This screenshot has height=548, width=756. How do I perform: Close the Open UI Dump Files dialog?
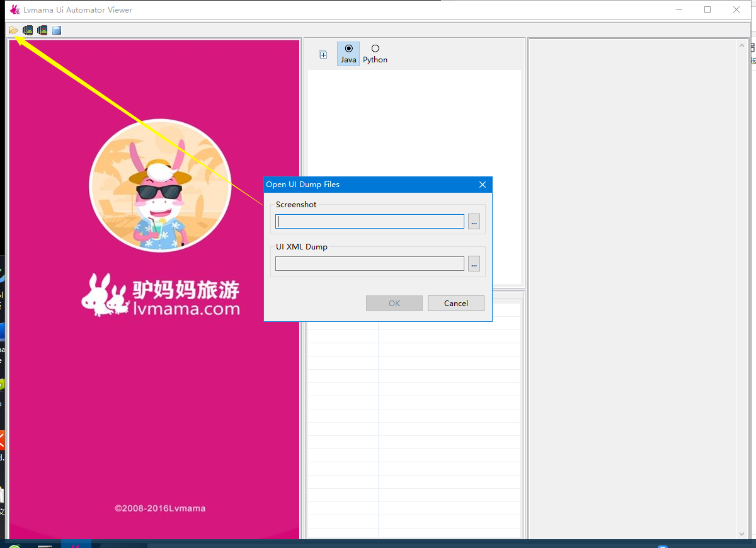click(483, 184)
